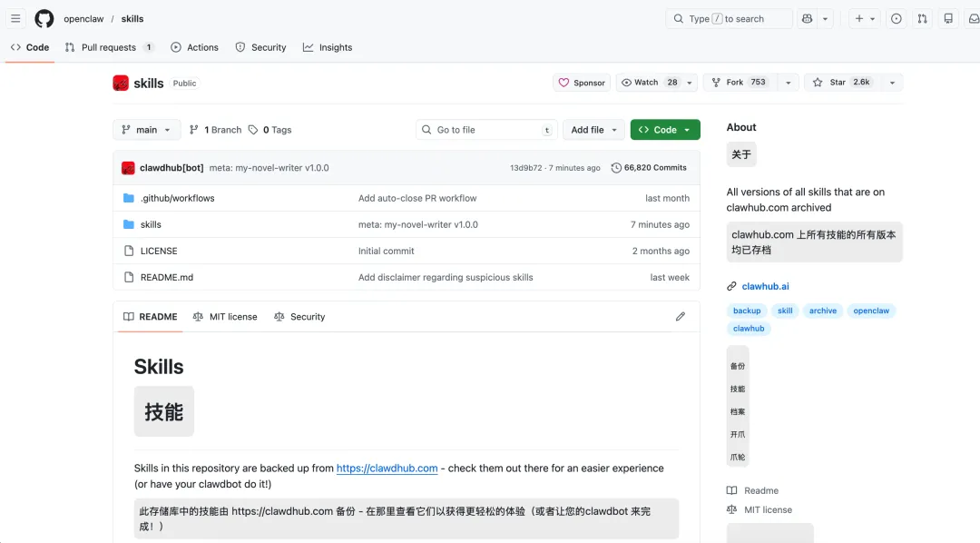
Task: Open latest commit message meta: my-novel-writer v1.0.0
Action: (x=269, y=168)
